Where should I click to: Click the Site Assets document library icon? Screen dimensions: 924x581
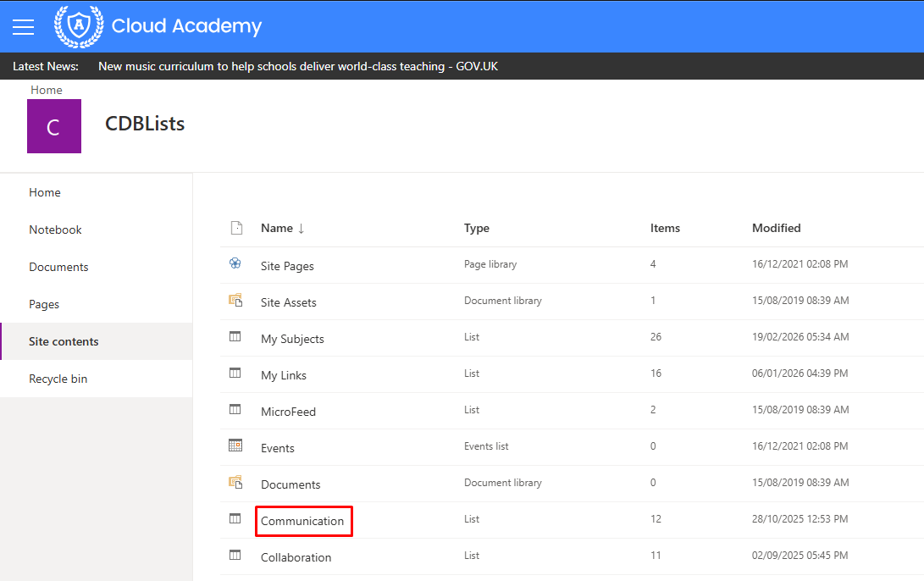[235, 300]
